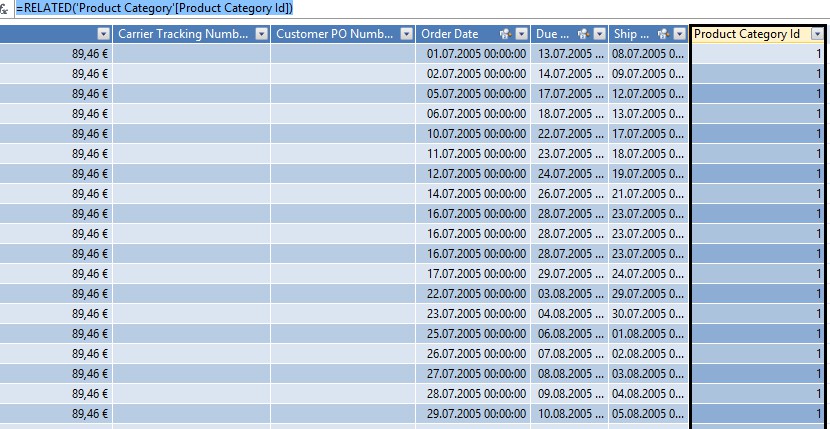
Task: Select the Customer PO Number column header
Action: [x=334, y=34]
